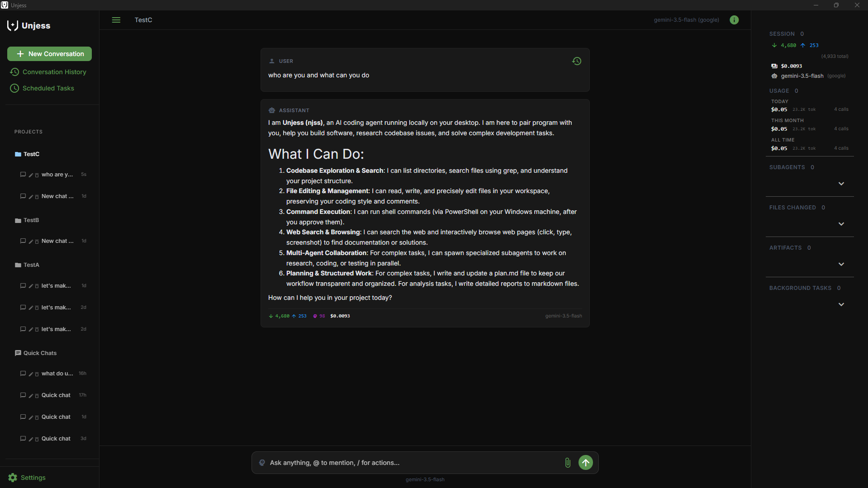The image size is (868, 488).
Task: Click the user message 'who are you and what can you do'
Action: point(318,75)
